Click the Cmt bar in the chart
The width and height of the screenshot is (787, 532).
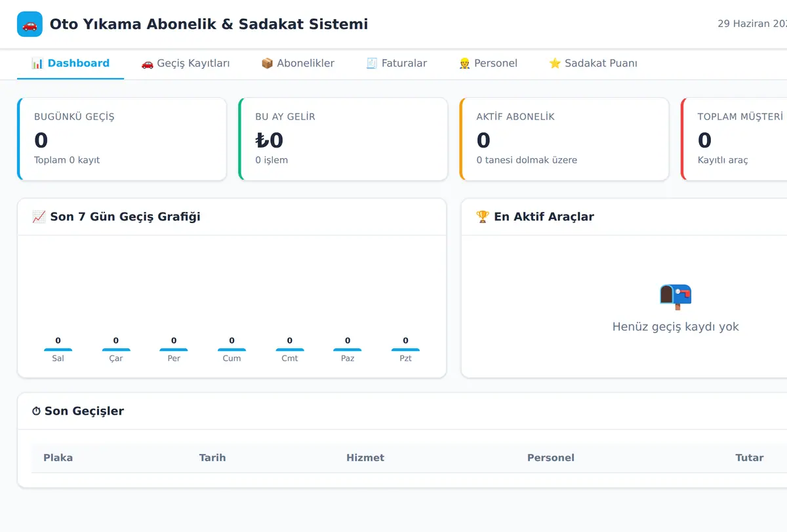pos(290,350)
